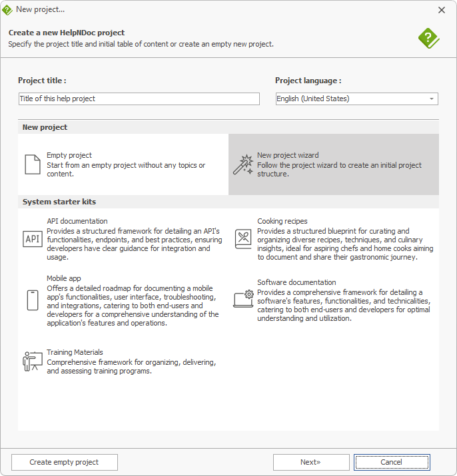Pick the Training Materials presenter icon

coord(33,361)
